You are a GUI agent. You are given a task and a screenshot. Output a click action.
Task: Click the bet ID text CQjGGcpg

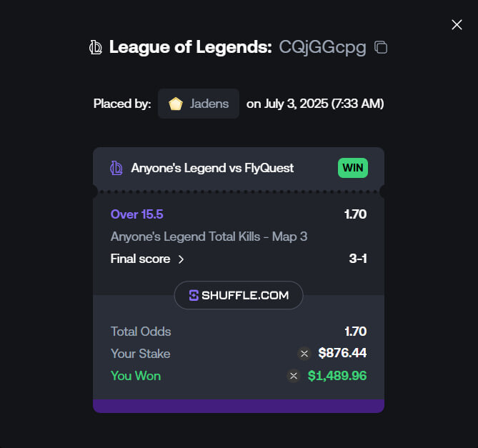(322, 48)
